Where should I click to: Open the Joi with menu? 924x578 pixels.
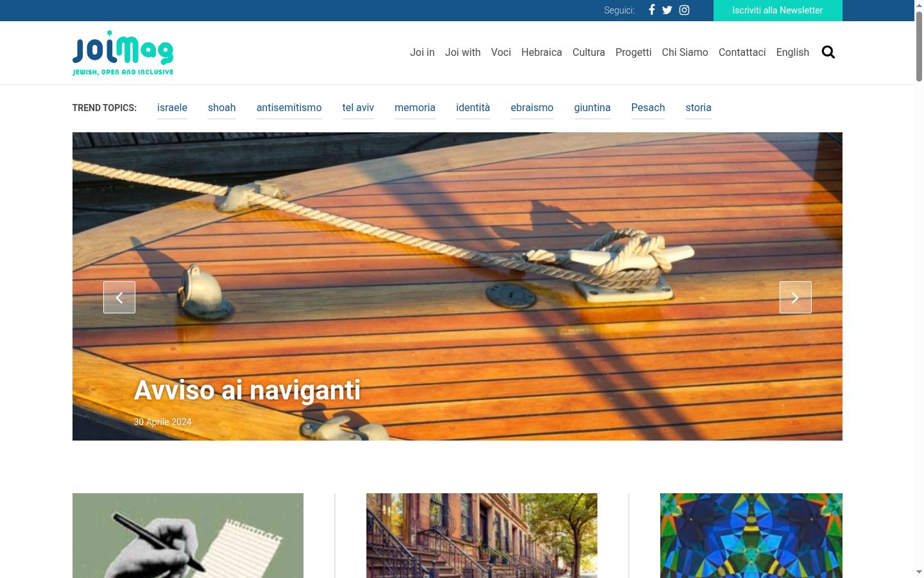coord(463,53)
